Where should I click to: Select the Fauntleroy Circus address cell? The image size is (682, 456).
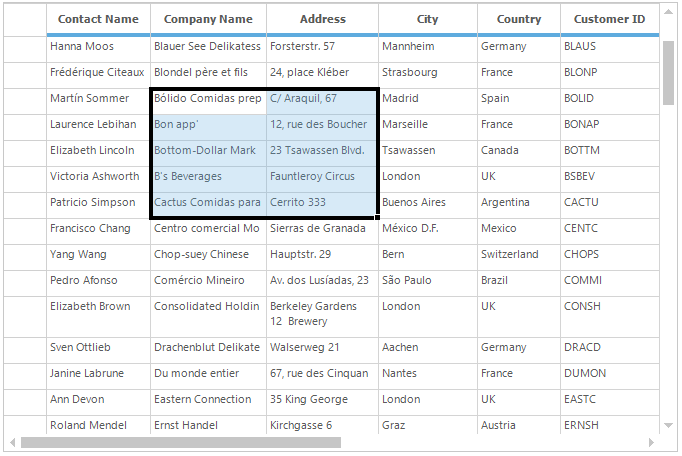click(x=322, y=177)
